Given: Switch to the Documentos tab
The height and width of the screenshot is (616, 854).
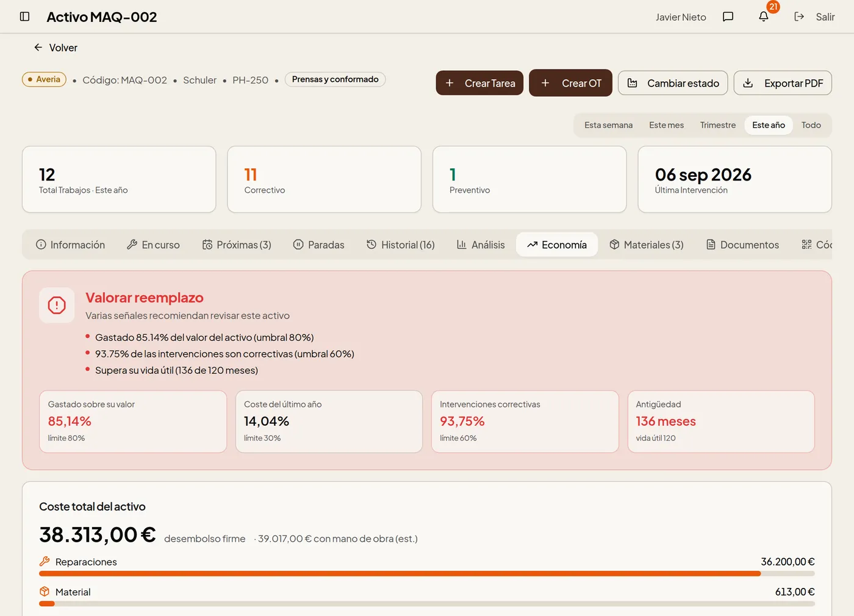Looking at the screenshot, I should point(742,245).
